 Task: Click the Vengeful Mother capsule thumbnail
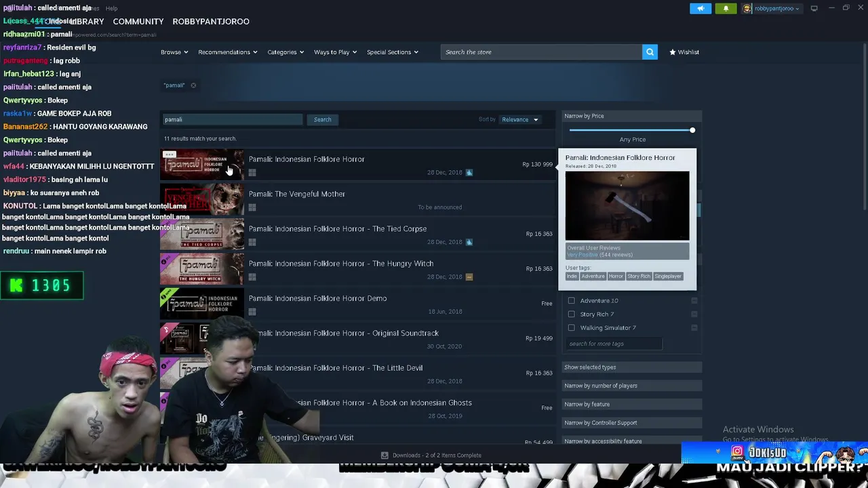pos(201,200)
